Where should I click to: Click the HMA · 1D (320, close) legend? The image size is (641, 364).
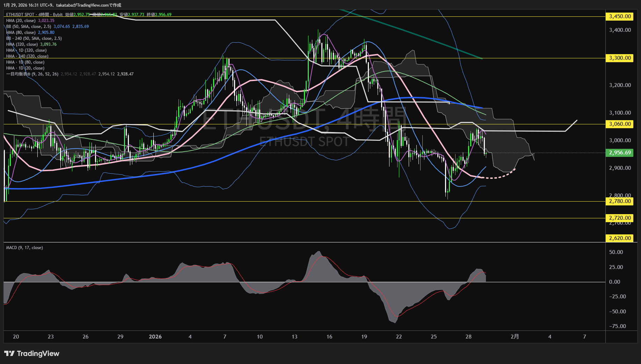click(x=26, y=50)
